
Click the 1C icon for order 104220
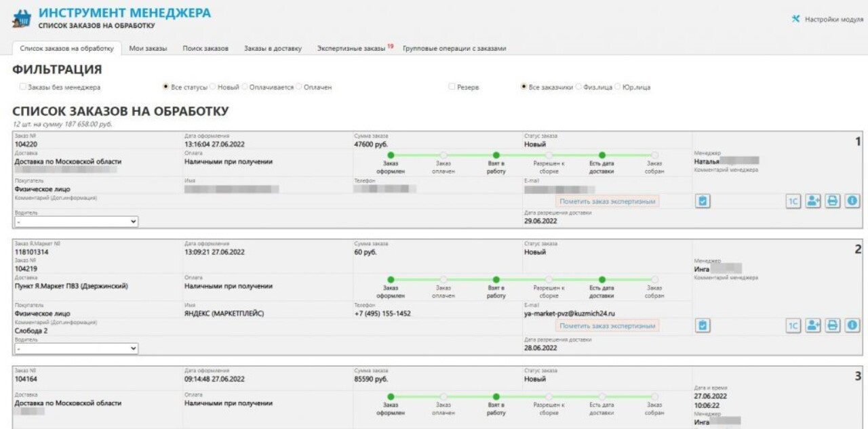[793, 201]
